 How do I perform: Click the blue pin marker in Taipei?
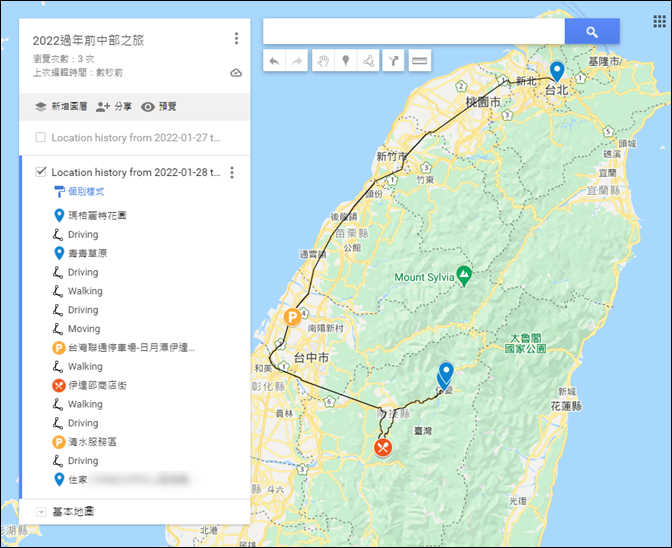[557, 71]
